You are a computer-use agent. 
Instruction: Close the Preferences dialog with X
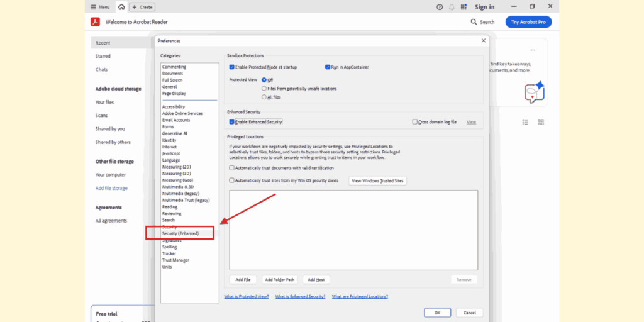pos(484,40)
